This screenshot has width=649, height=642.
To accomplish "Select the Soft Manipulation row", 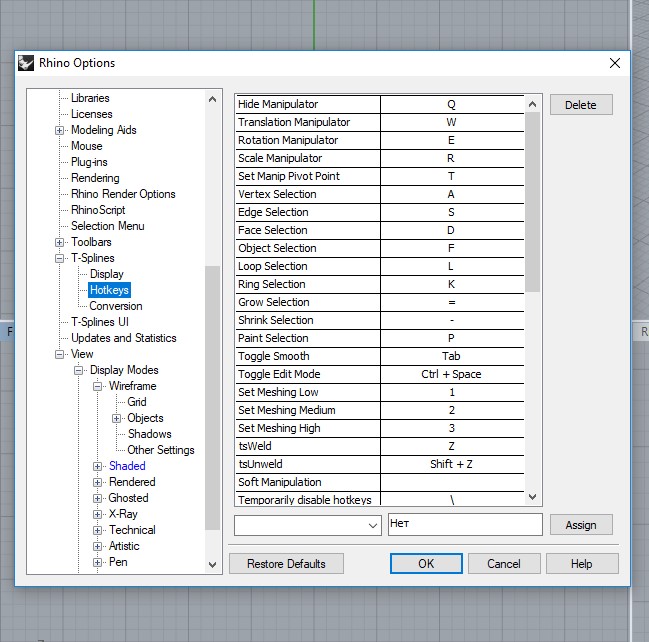I will point(380,483).
